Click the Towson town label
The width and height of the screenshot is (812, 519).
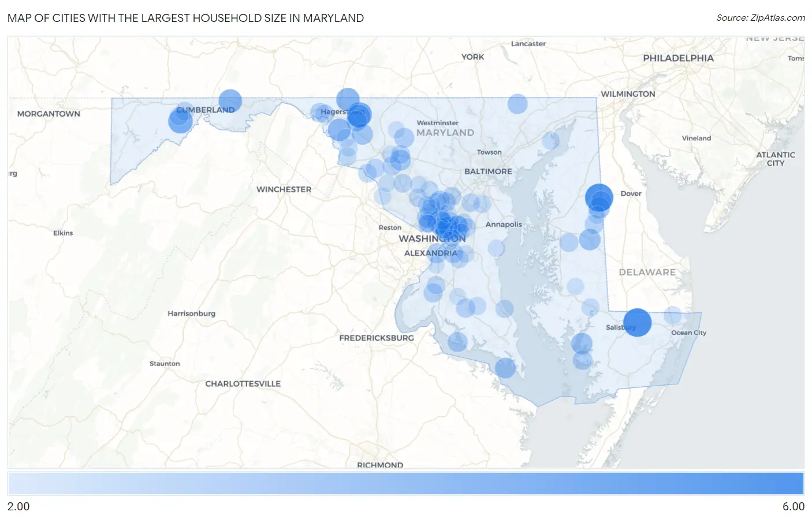[489, 152]
